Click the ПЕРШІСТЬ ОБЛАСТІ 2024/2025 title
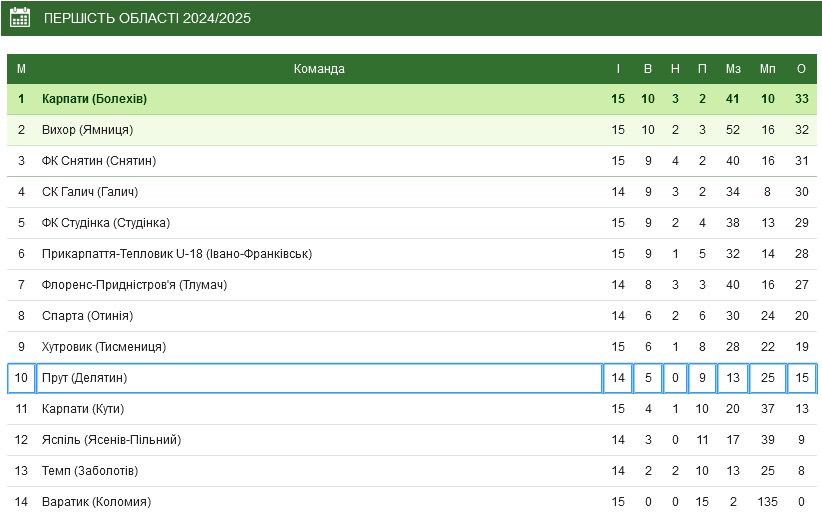Screen dimensions: 822x525 (x=147, y=18)
